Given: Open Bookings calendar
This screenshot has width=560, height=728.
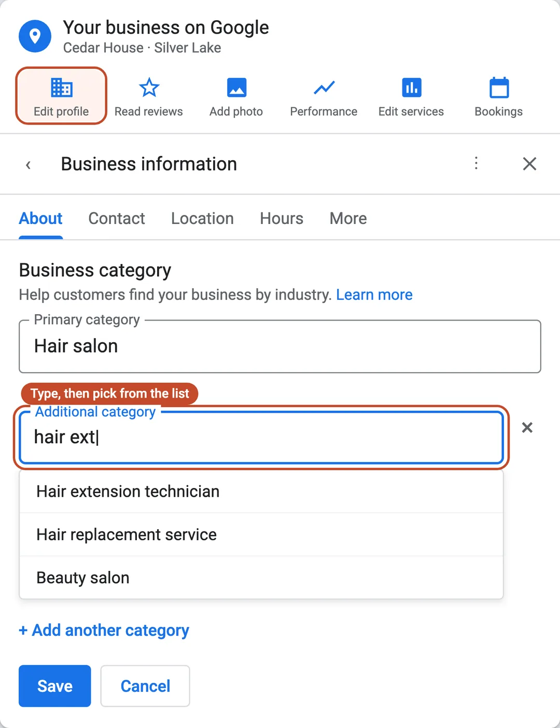Looking at the screenshot, I should 499,97.
